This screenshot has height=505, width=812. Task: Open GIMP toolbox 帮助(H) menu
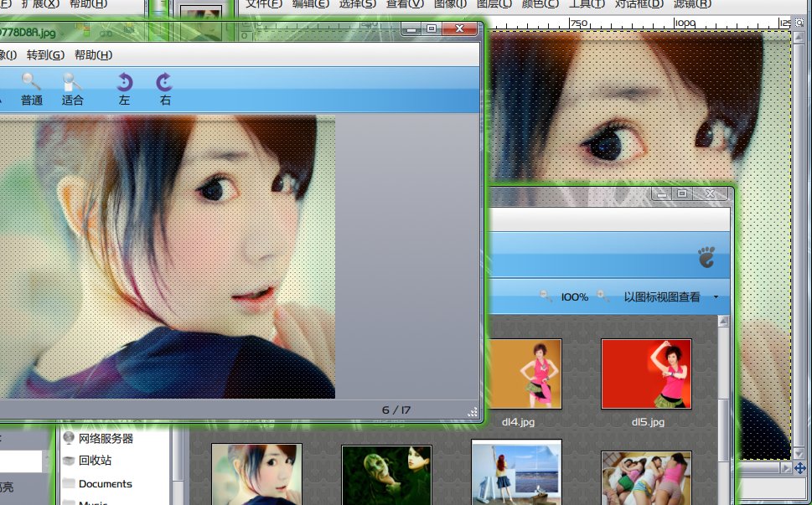(x=88, y=3)
